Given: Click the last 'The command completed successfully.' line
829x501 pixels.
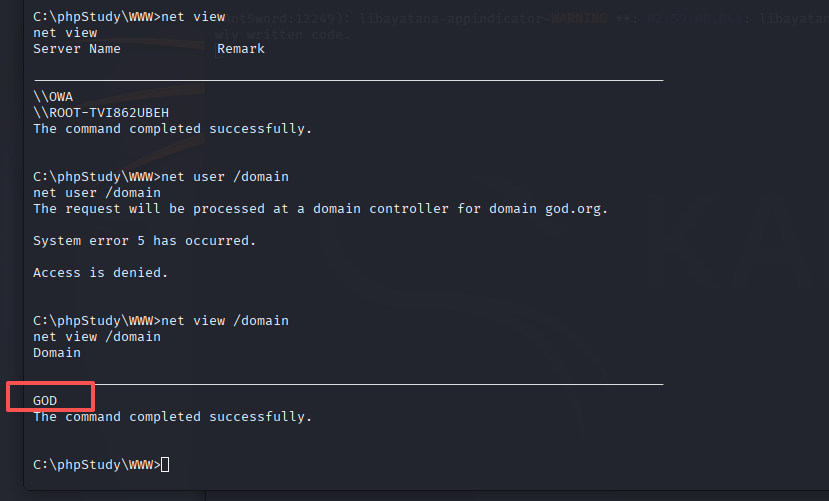Looking at the screenshot, I should (x=172, y=416).
